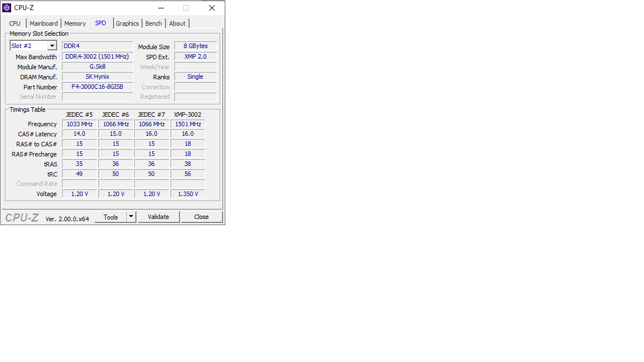Click the empty Week/Year field
Screen dimensions: 644x362
point(196,66)
